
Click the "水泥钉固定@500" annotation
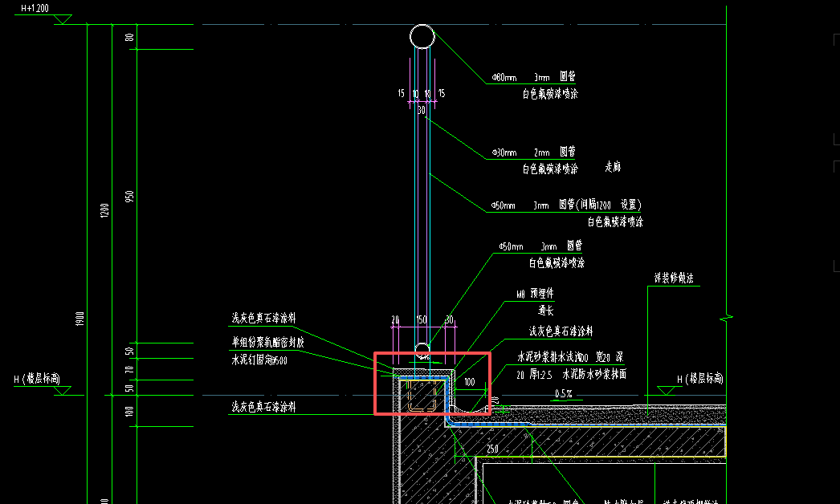(259, 360)
